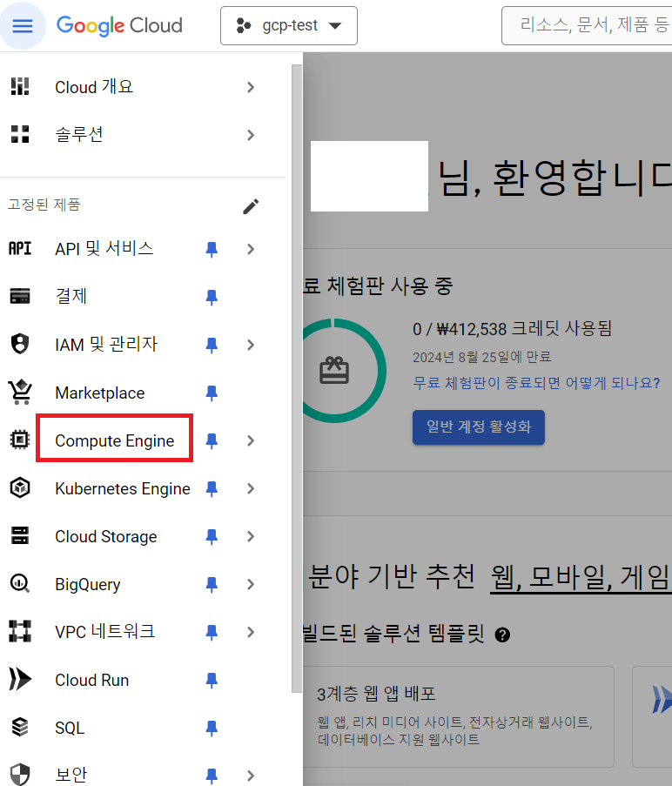Unpin API 및 서비스
Viewport: 672px width, 786px height.
tap(212, 249)
